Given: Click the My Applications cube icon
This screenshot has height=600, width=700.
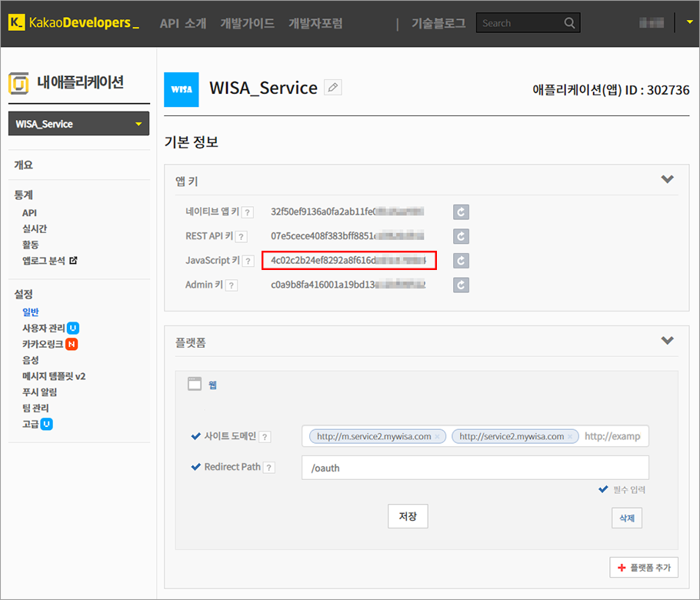Looking at the screenshot, I should (x=18, y=83).
